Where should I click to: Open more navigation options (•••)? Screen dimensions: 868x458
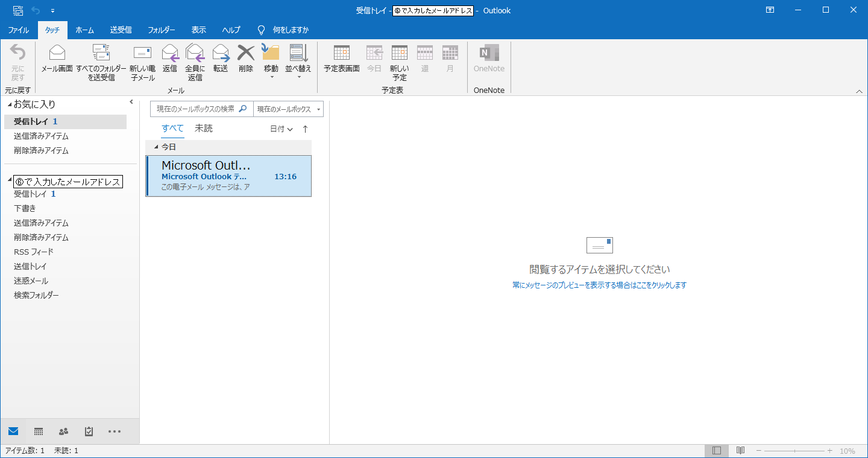115,431
